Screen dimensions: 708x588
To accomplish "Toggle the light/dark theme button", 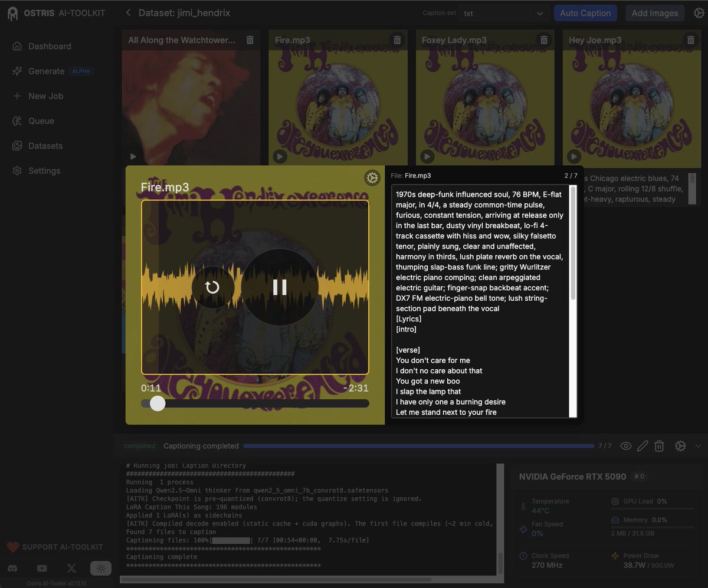I will click(101, 568).
